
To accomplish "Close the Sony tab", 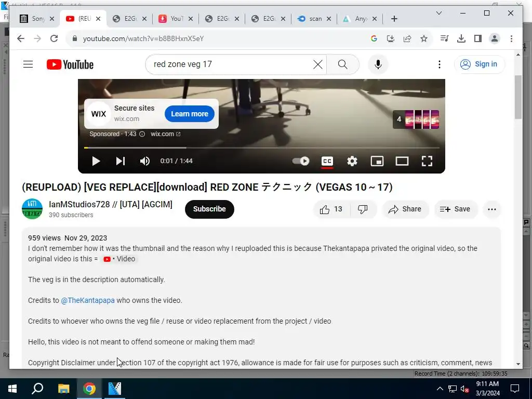I will 51,19.
